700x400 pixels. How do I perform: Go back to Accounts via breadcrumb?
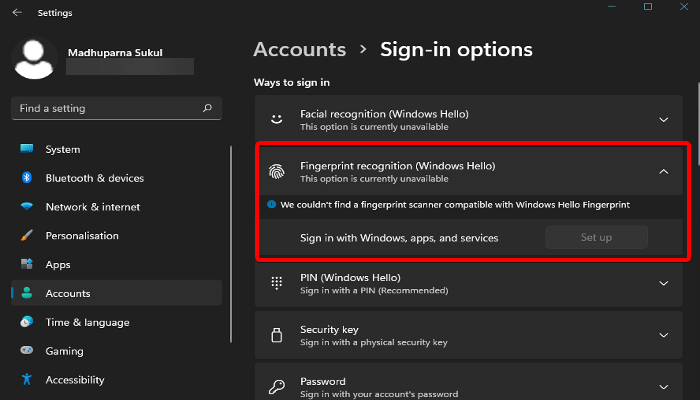point(299,49)
